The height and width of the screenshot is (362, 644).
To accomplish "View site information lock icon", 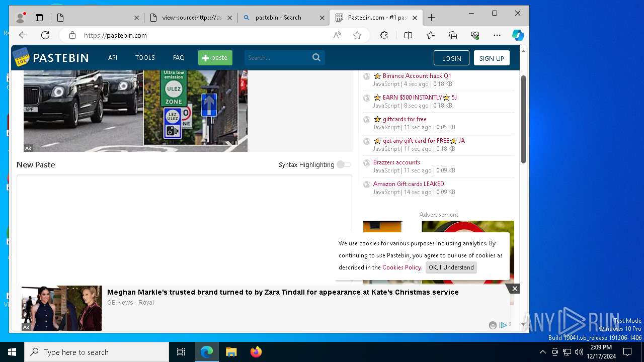I will [72, 35].
